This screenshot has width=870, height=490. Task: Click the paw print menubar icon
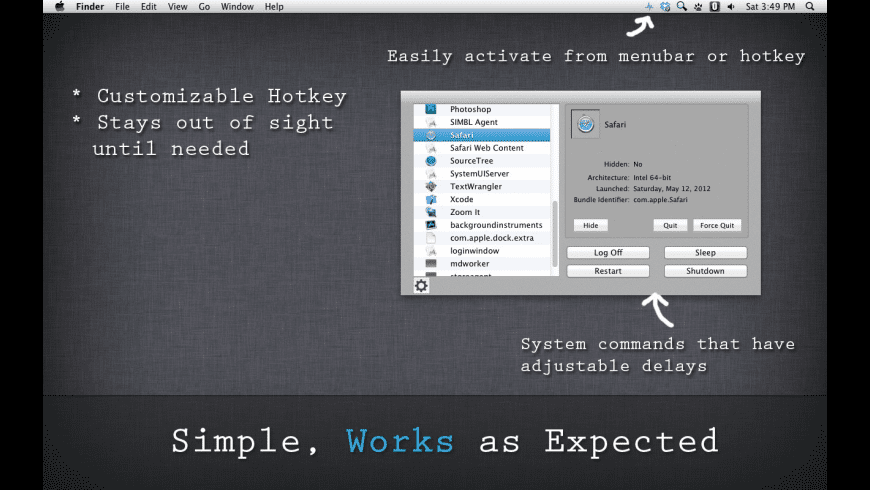[698, 7]
